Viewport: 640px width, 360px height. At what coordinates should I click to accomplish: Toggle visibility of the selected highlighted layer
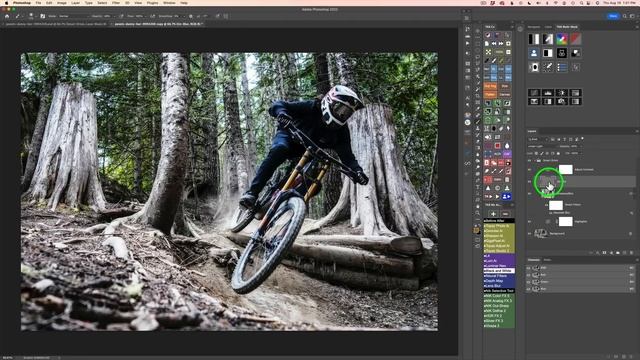529,181
